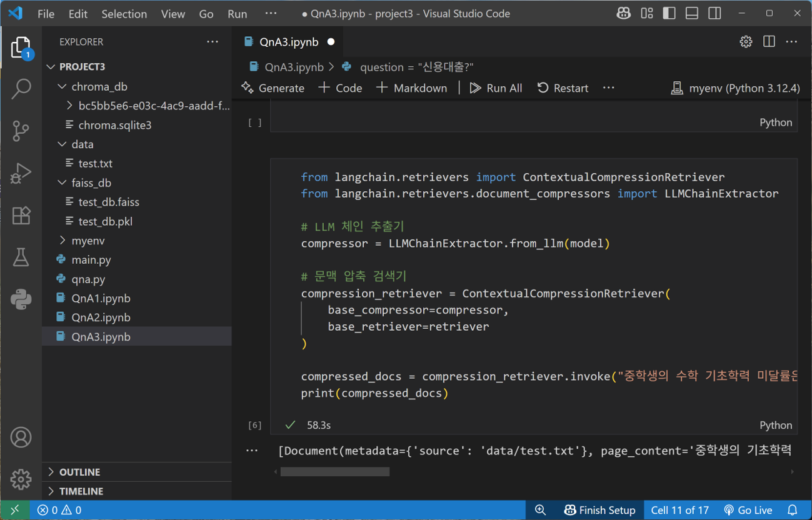The image size is (812, 520).
Task: Open the Selection menu
Action: pyautogui.click(x=124, y=14)
